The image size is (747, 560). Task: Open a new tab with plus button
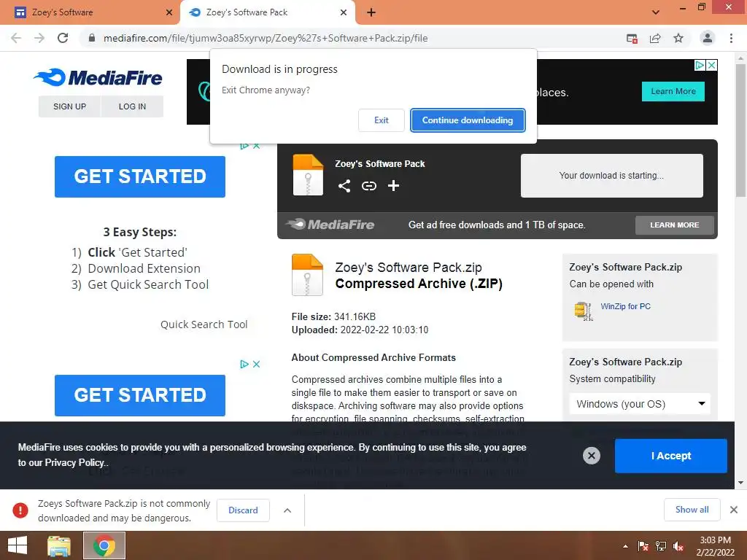click(371, 12)
